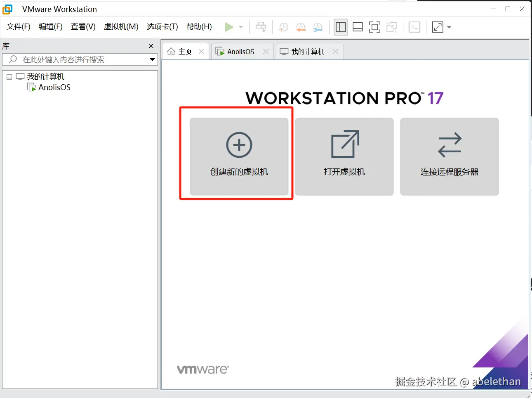Click 打开虚拟机 button
The height and width of the screenshot is (398, 532).
pos(344,156)
